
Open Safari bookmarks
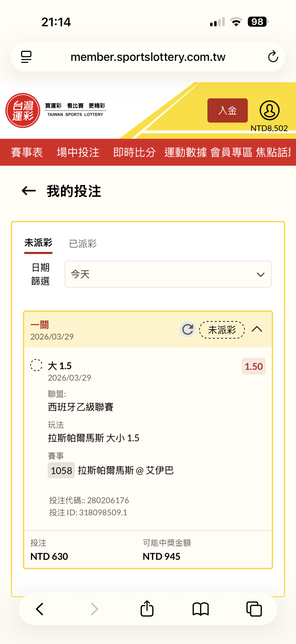point(201,609)
